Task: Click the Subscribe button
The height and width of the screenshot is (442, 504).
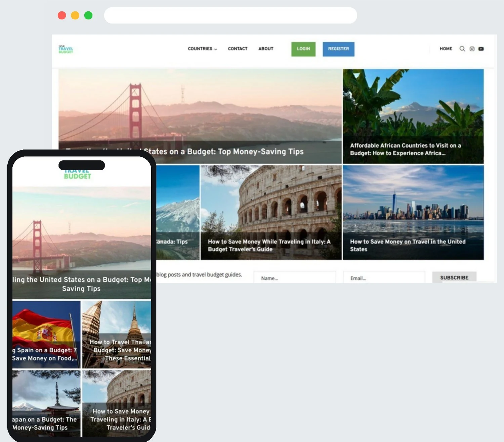Action: pyautogui.click(x=454, y=277)
